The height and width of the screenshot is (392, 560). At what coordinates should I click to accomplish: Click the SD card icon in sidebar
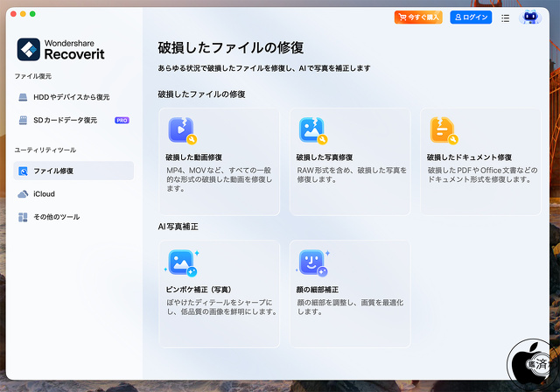tap(23, 121)
